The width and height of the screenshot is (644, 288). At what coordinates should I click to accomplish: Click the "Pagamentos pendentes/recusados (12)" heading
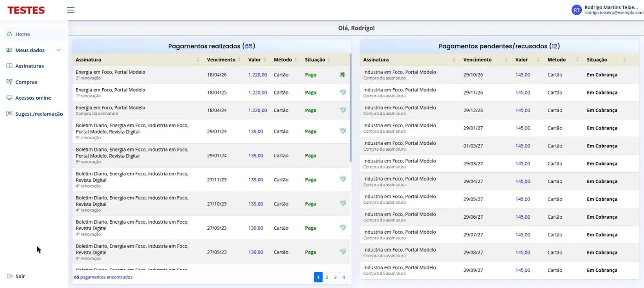coord(500,46)
